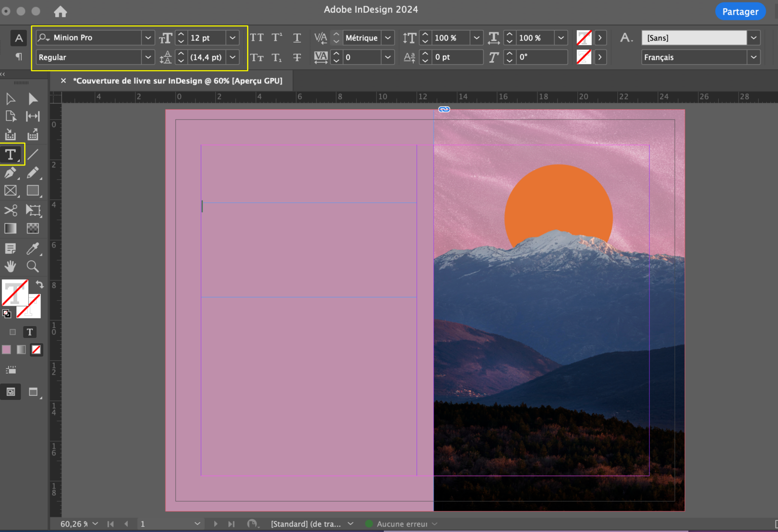
Task: Select the Direct Selection tool
Action: (33, 99)
